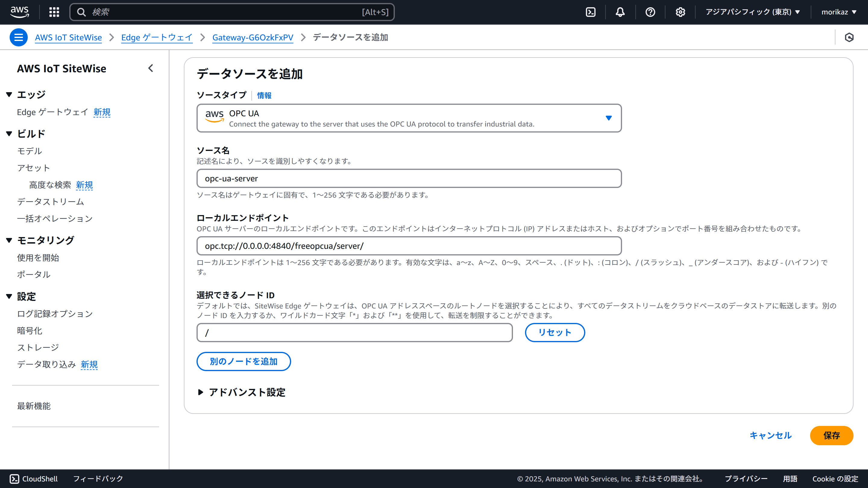Screen dimensions: 868x488
Task: Open データ取り込み in sidebar
Action: coord(46,364)
